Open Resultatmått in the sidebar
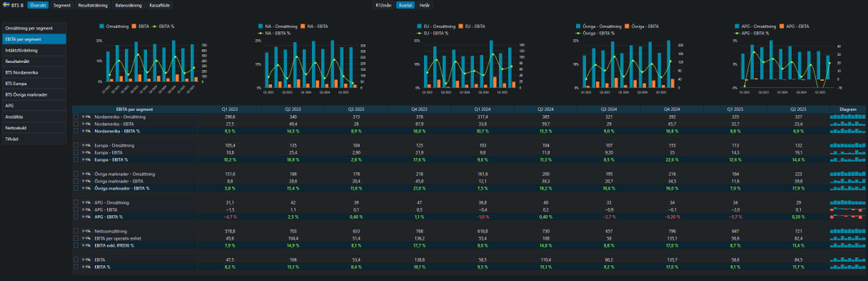Image resolution: width=868 pixels, height=281 pixels. [33, 61]
